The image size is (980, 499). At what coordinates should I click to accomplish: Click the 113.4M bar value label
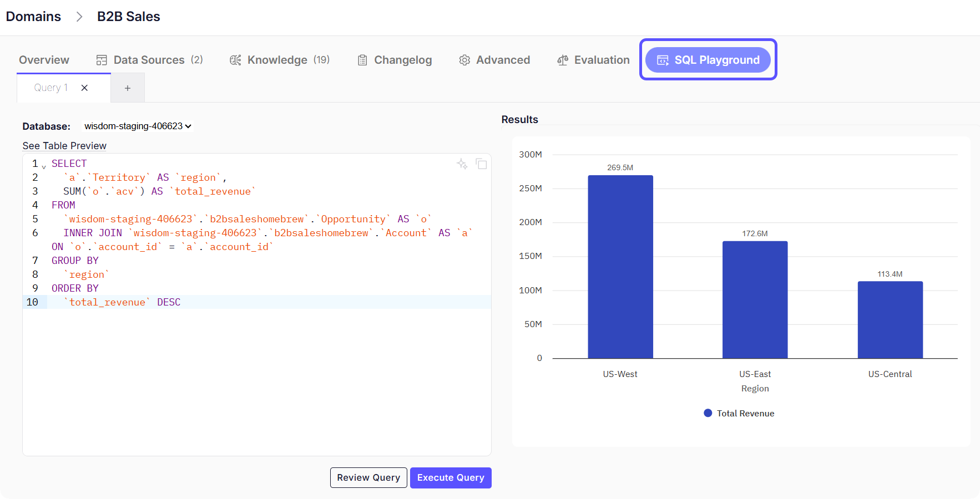[890, 274]
